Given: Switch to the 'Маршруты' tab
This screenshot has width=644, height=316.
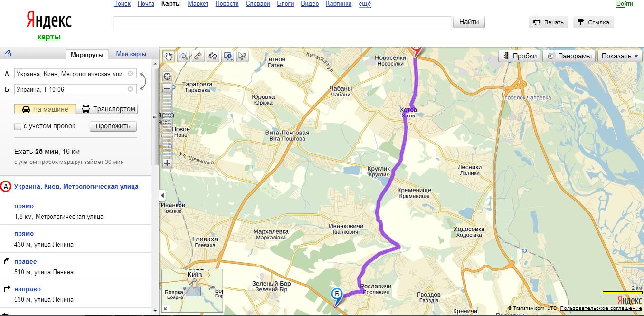Looking at the screenshot, I should tap(87, 54).
